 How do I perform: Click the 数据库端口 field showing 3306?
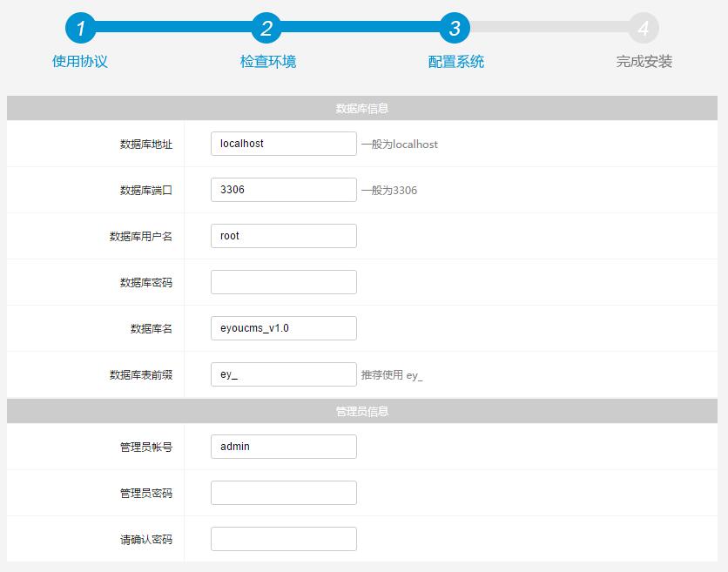point(283,190)
